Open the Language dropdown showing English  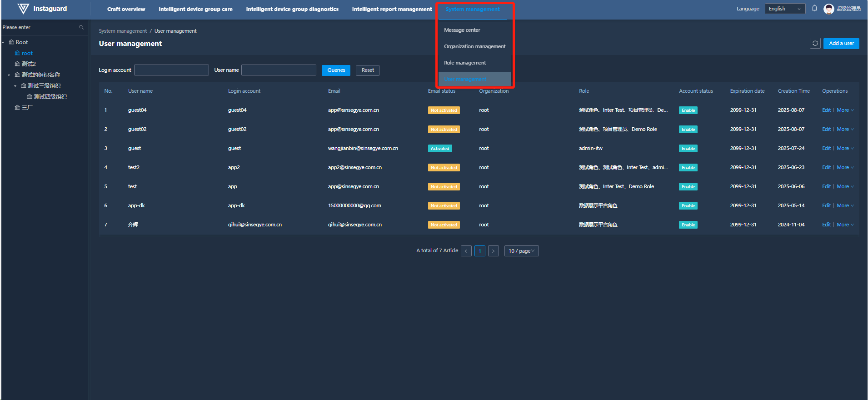pyautogui.click(x=785, y=9)
